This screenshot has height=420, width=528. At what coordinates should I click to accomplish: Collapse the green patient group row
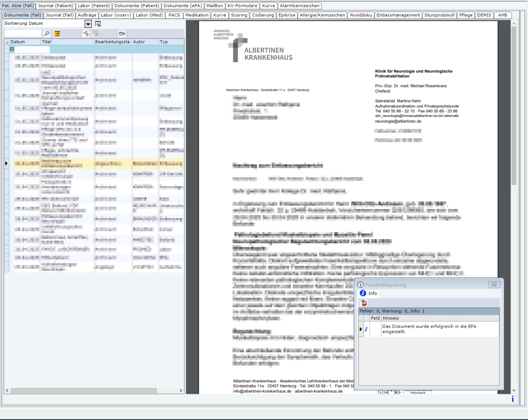coord(11,49)
